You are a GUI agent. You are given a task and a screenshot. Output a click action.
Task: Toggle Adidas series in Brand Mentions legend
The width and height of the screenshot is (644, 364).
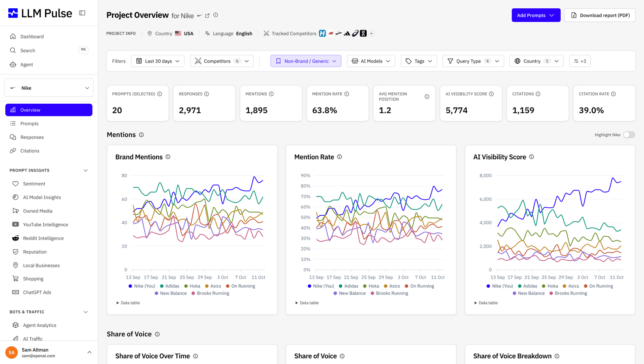[170, 286]
